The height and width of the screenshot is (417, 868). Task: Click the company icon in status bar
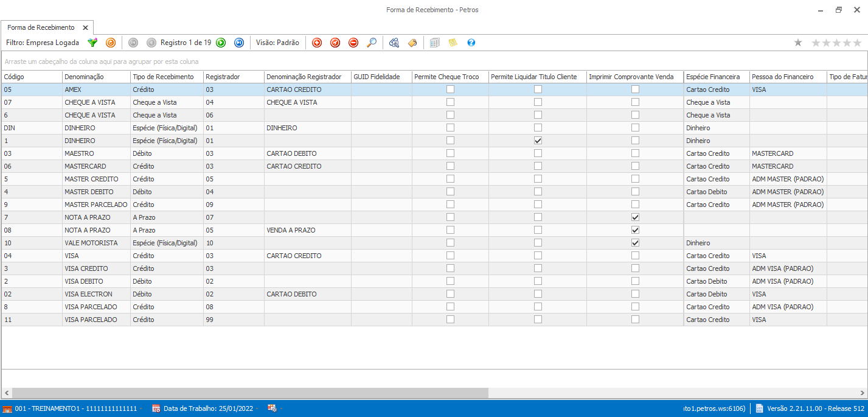pyautogui.click(x=7, y=408)
